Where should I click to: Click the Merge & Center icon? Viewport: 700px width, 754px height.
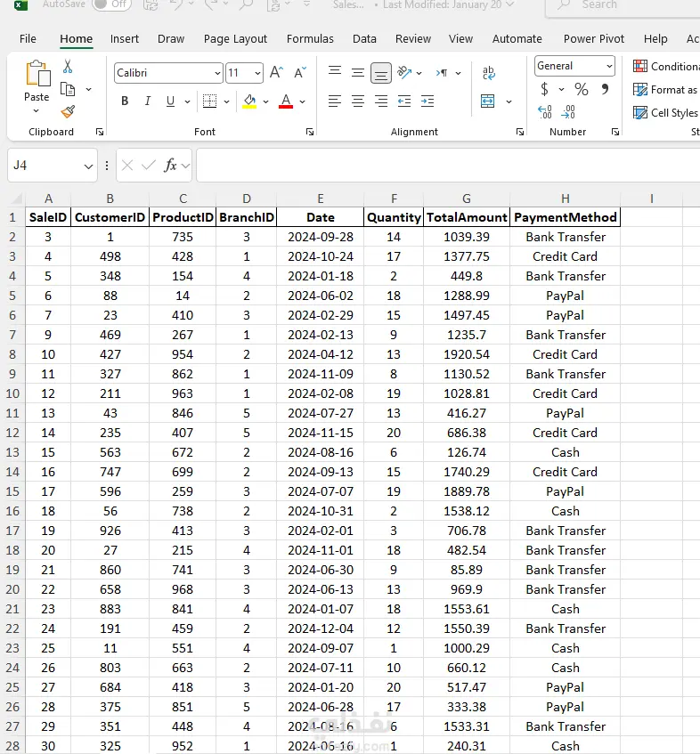488,101
